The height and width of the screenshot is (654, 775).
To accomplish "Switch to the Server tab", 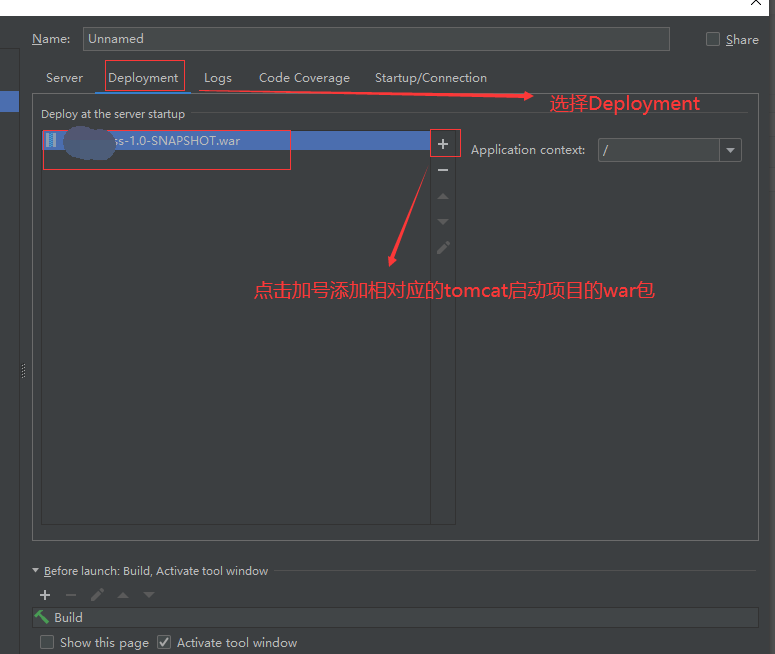I will click(x=64, y=78).
